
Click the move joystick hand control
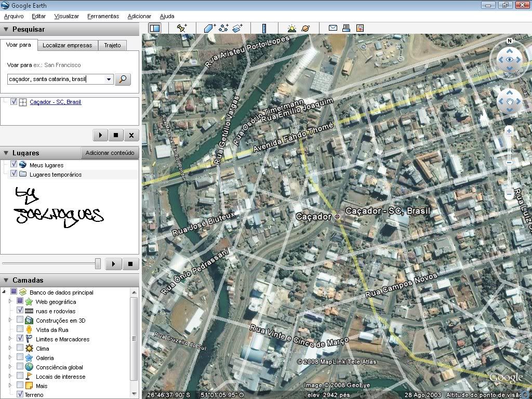point(509,101)
